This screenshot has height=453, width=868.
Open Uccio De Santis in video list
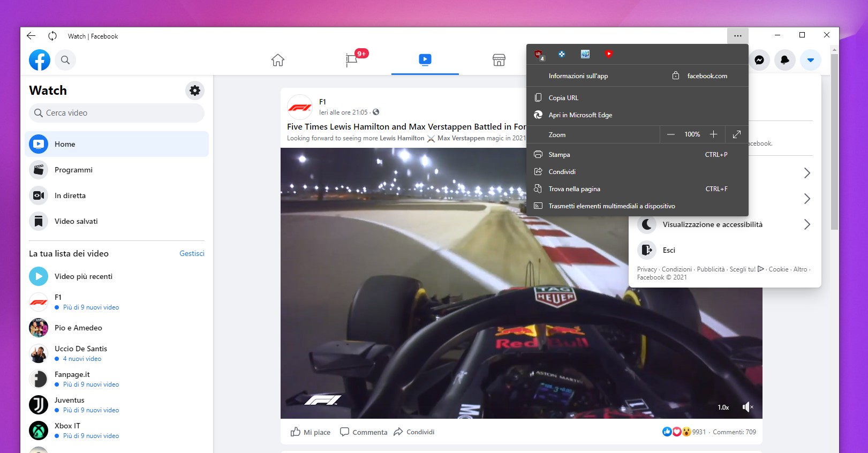(x=117, y=353)
